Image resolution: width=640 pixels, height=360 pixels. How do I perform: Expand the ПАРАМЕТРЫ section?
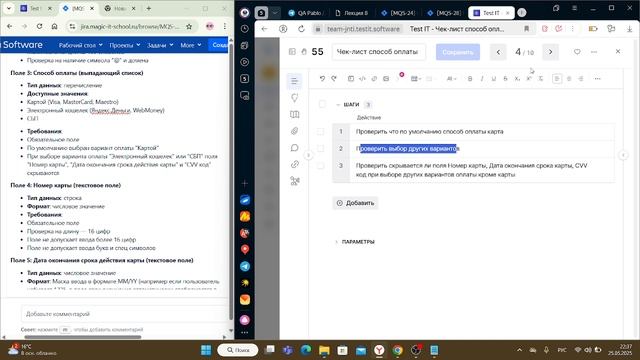(337, 242)
